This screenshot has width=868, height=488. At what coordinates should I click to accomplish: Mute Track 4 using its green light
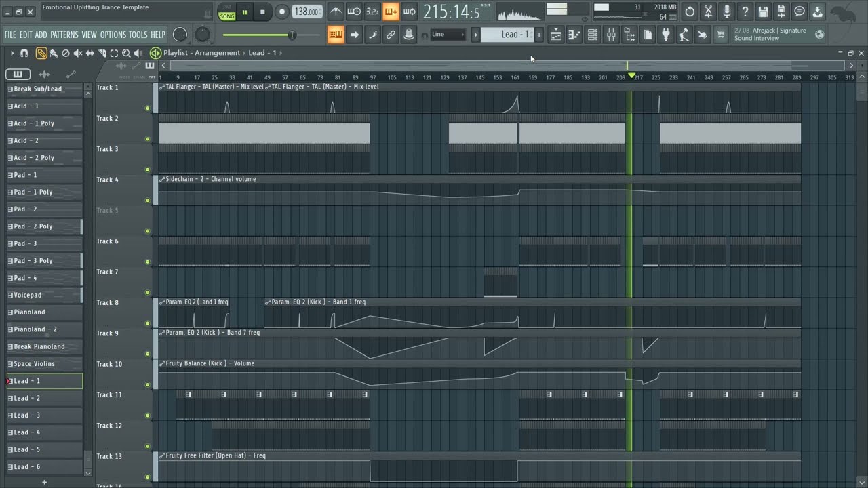pos(147,201)
